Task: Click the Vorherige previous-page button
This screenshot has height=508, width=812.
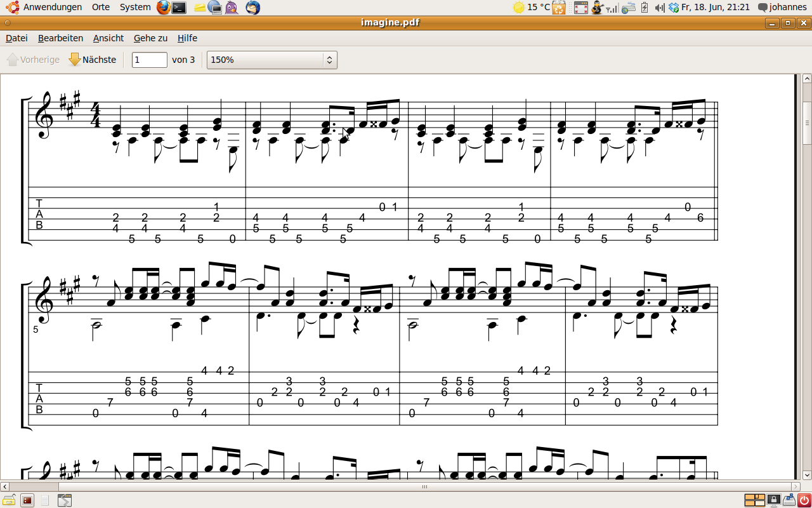Action: pos(33,60)
